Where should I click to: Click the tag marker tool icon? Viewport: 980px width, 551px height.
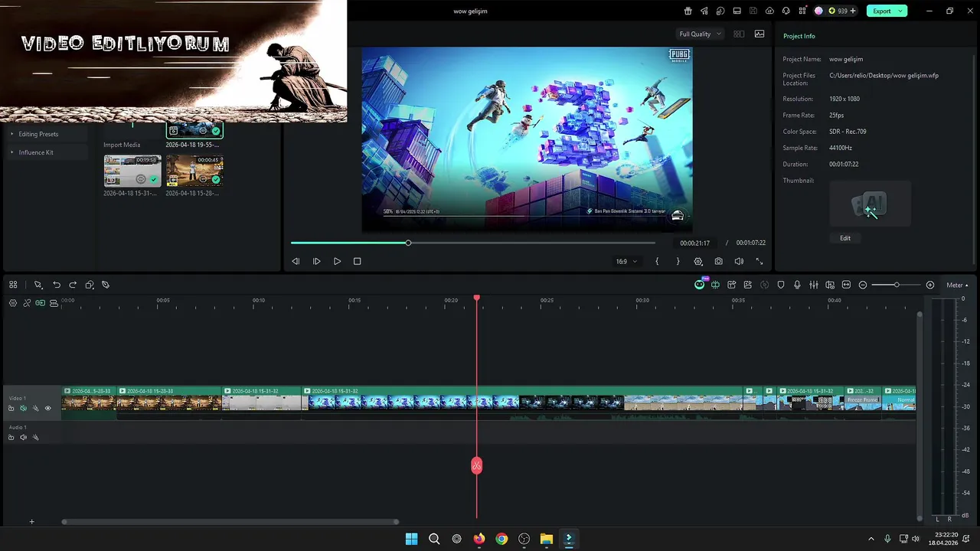click(x=106, y=285)
